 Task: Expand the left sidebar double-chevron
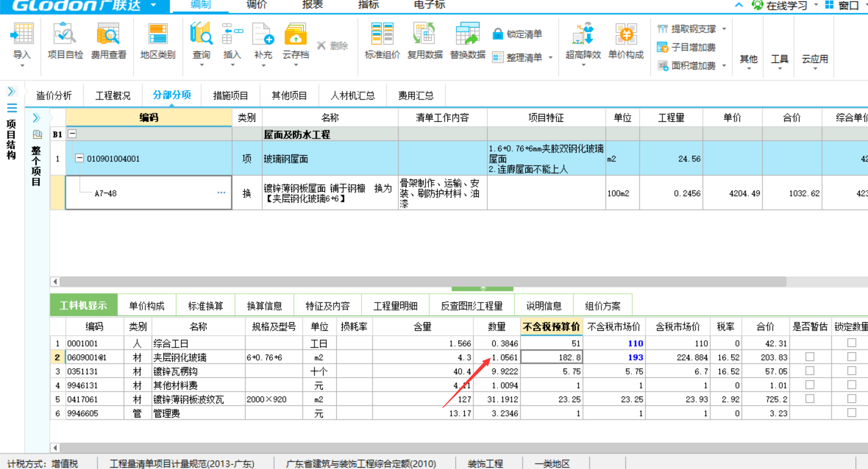tap(11, 92)
